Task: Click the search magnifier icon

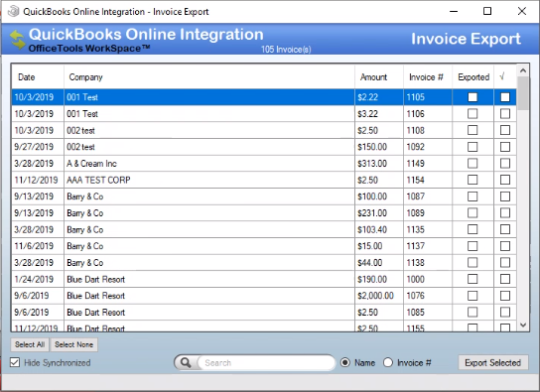Action: [186, 363]
